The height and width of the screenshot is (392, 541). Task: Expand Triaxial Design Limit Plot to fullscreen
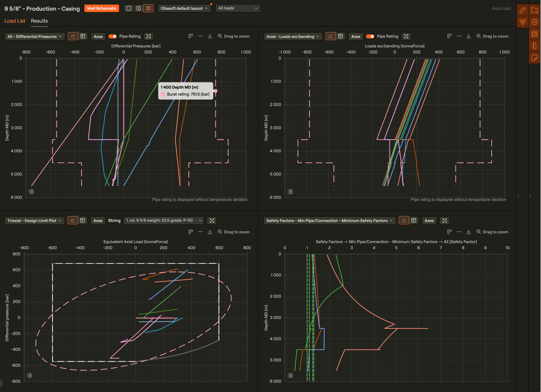pyautogui.click(x=212, y=220)
